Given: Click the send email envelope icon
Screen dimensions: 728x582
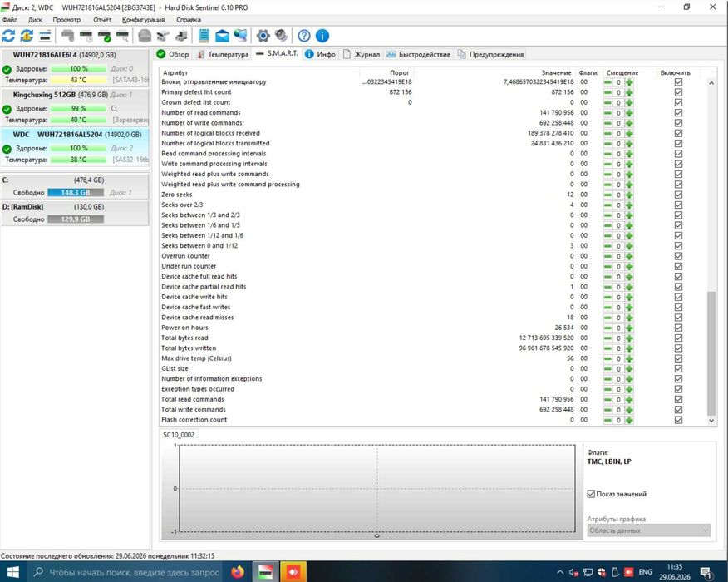Looking at the screenshot, I should point(222,36).
